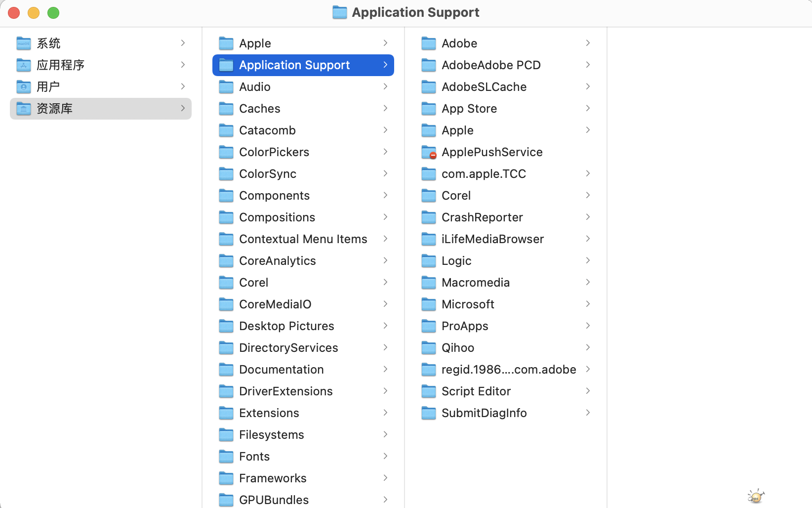Click the Adobe folder icon
This screenshot has width=812, height=508.
coord(429,43)
